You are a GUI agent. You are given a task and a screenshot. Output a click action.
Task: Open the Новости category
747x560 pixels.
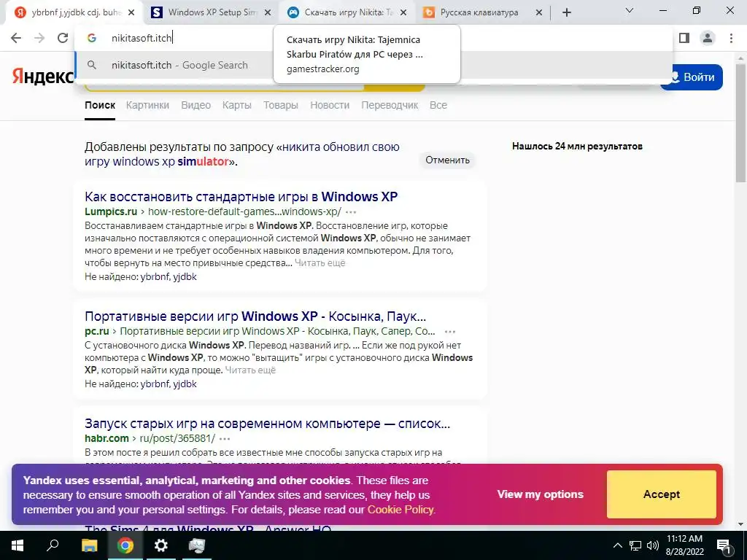330,105
